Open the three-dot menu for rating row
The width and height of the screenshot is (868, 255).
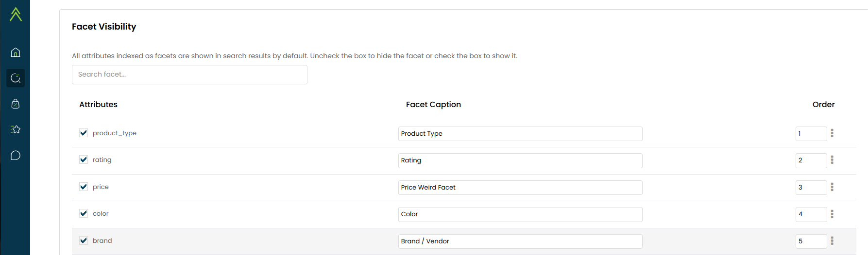[832, 160]
